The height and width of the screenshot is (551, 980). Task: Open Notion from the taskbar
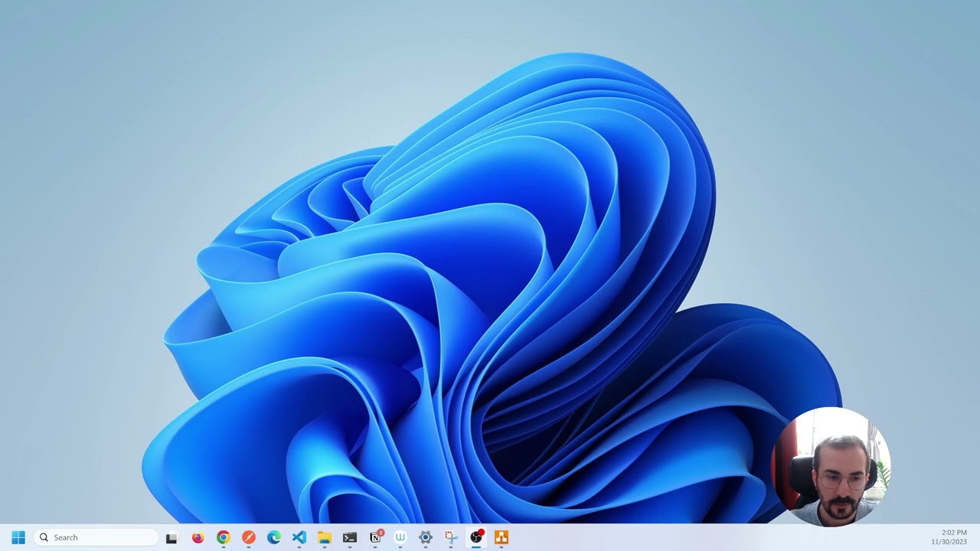point(375,538)
